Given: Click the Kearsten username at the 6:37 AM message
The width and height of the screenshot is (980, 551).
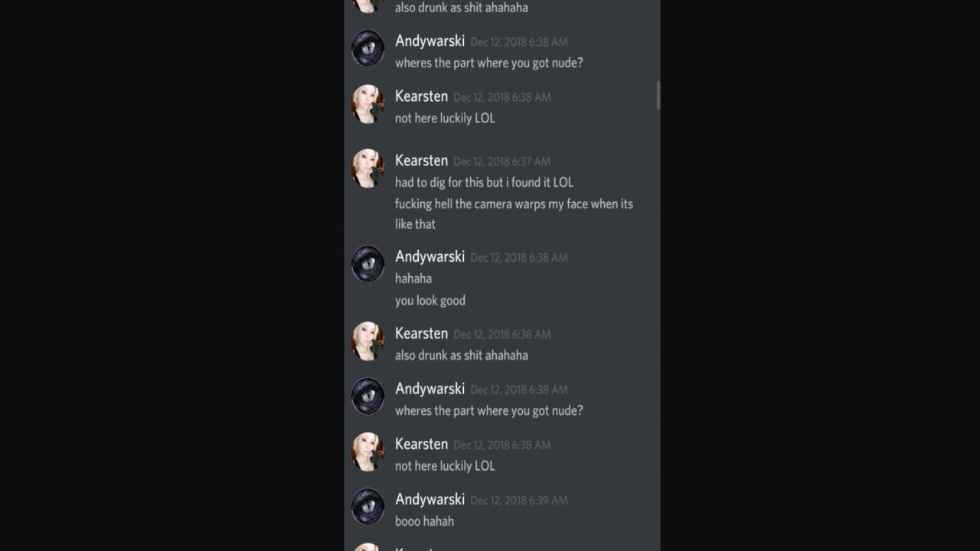Looking at the screenshot, I should pyautogui.click(x=421, y=161).
